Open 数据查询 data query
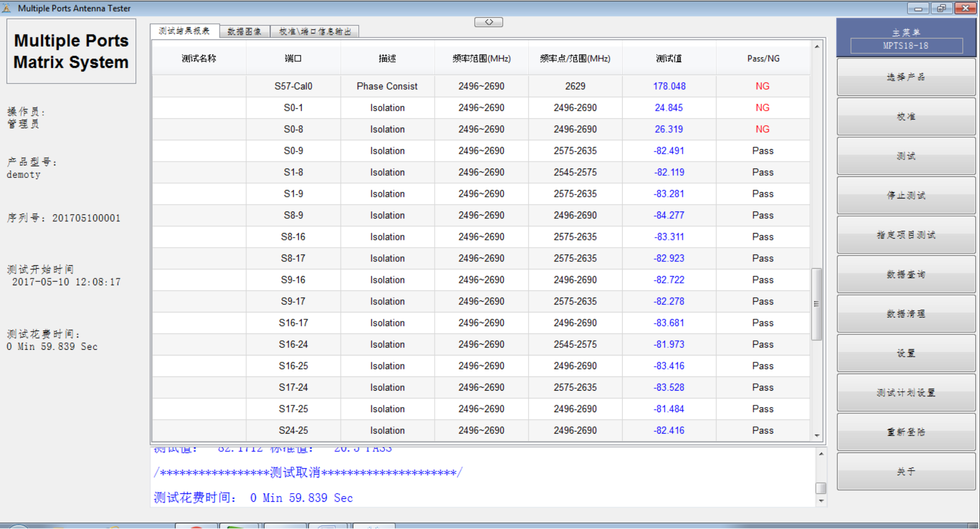The width and height of the screenshot is (980, 529). pyautogui.click(x=906, y=274)
